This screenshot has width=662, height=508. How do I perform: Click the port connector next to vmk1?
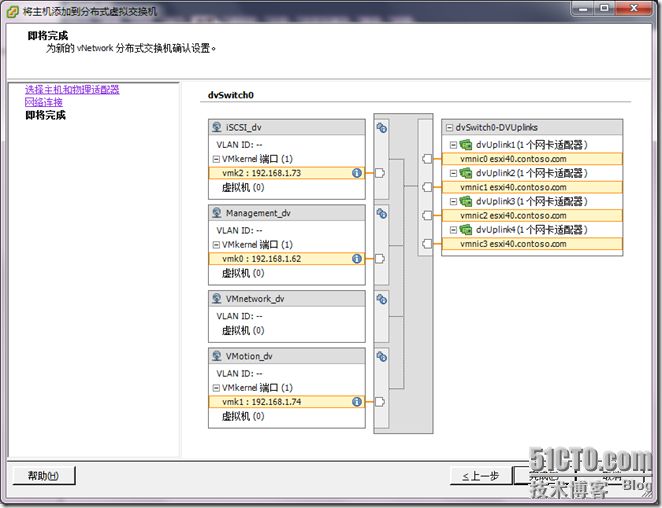coord(380,402)
